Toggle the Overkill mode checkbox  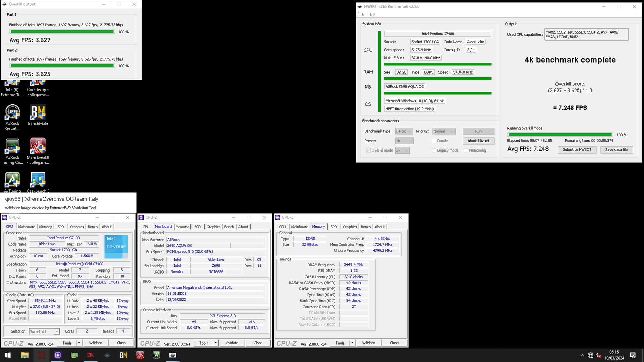coord(368,150)
